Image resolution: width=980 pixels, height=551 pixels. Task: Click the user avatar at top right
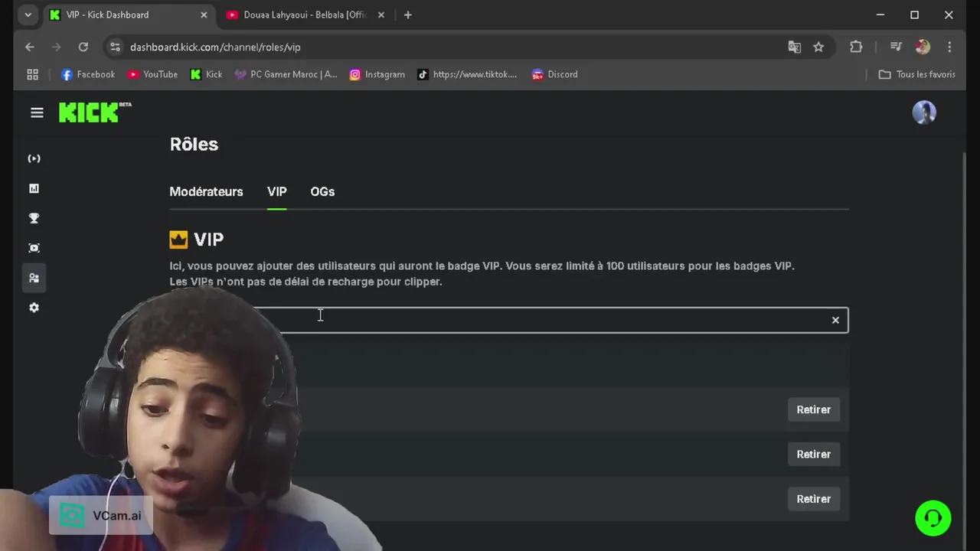(924, 112)
